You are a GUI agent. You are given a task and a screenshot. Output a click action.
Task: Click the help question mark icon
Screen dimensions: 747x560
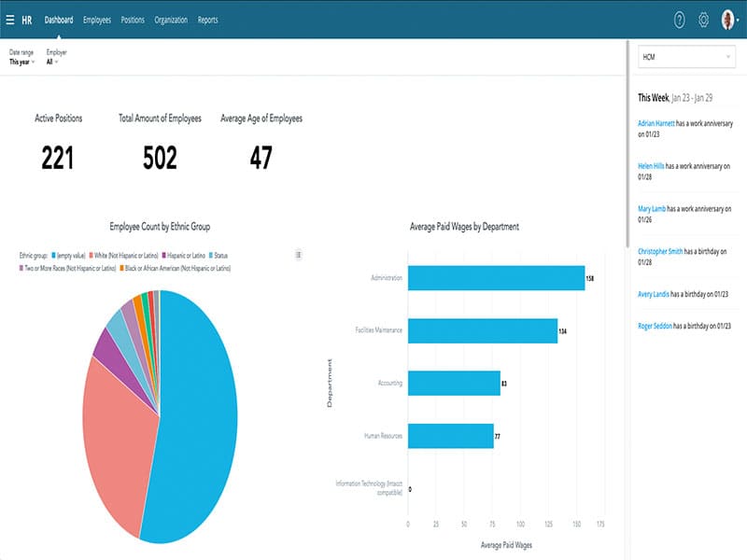tap(679, 20)
